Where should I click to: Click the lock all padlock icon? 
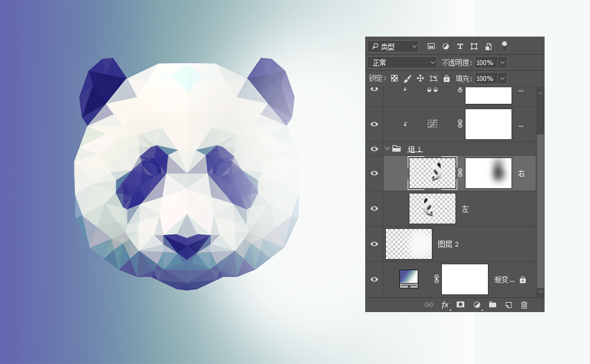tap(447, 78)
